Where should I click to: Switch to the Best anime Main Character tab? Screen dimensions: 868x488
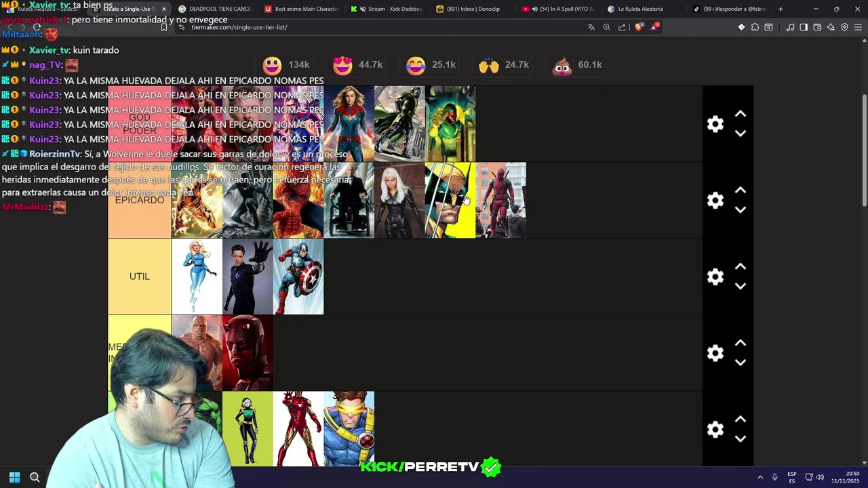coord(301,9)
